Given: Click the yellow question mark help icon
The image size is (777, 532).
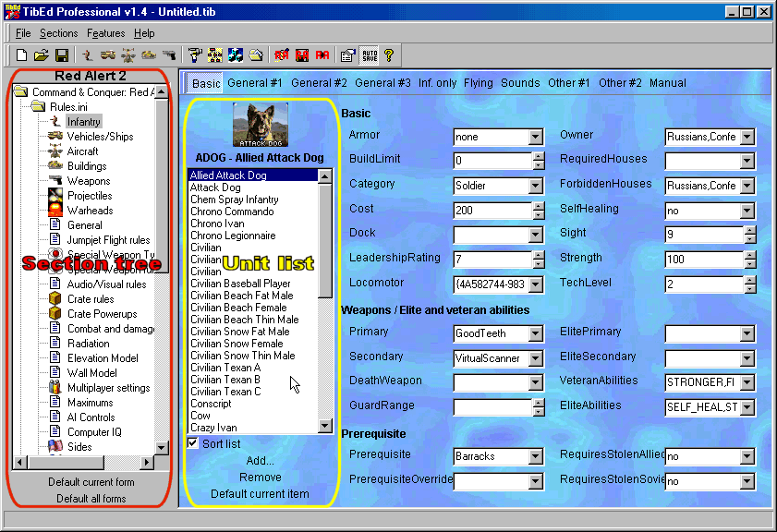Looking at the screenshot, I should (389, 55).
